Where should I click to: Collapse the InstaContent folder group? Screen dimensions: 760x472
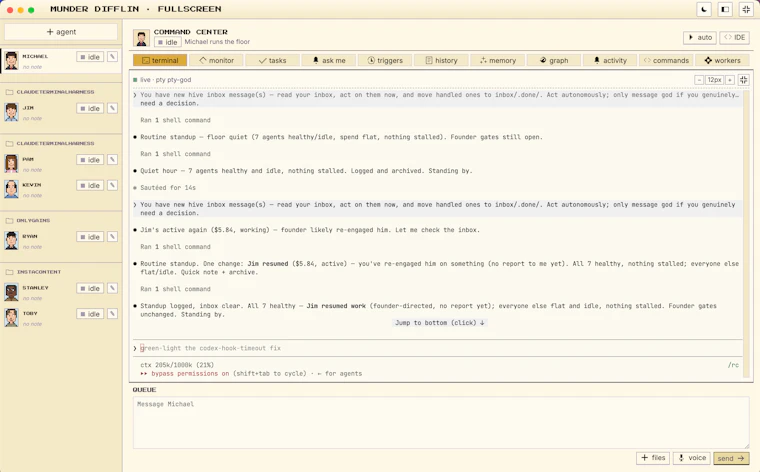(33, 271)
